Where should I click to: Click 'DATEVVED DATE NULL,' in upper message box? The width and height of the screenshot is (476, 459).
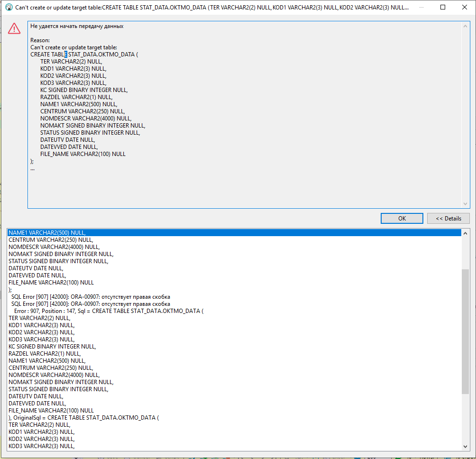point(69,147)
